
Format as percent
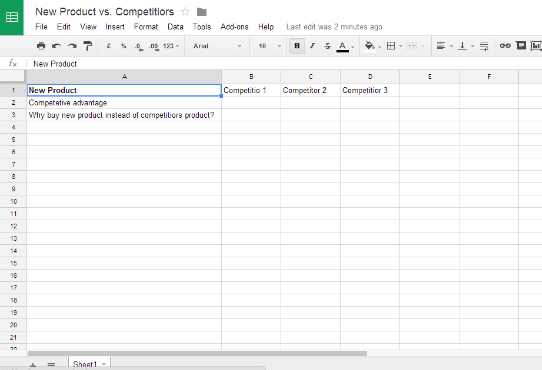[x=123, y=46]
